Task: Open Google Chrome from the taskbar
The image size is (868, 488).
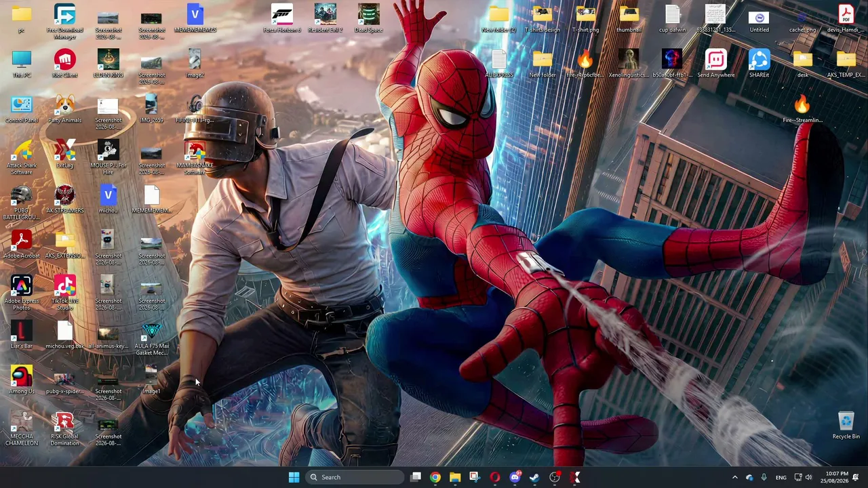Action: click(x=435, y=477)
